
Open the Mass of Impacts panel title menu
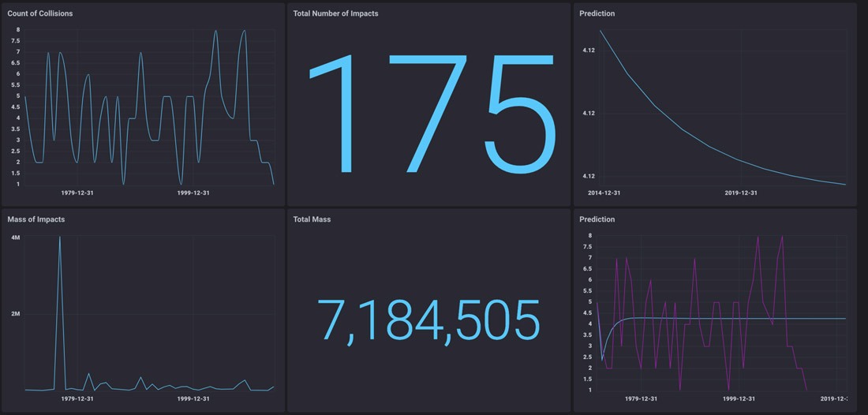36,219
